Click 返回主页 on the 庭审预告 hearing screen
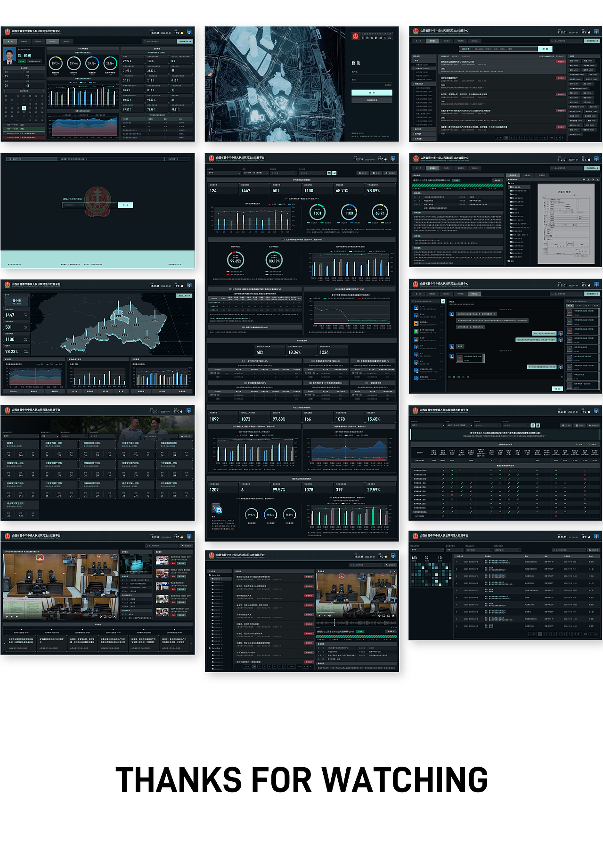Screen dimensions: 603x868 coord(187,546)
